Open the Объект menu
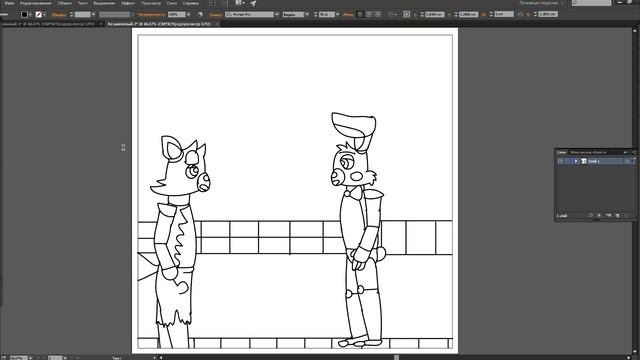 point(64,3)
